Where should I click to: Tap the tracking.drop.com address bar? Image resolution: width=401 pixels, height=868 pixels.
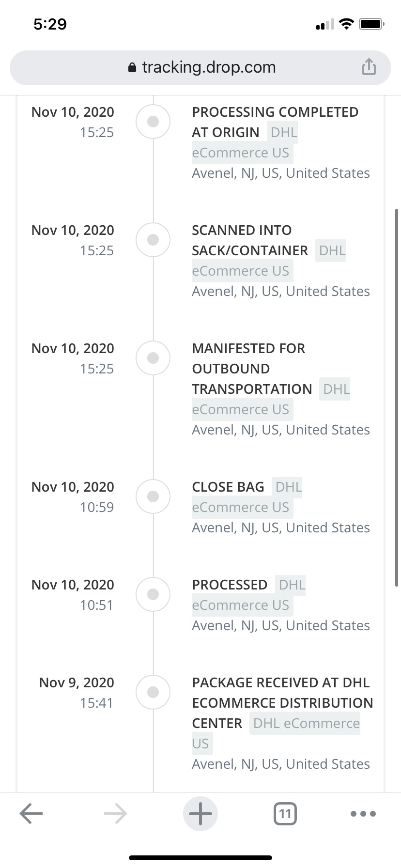(208, 67)
